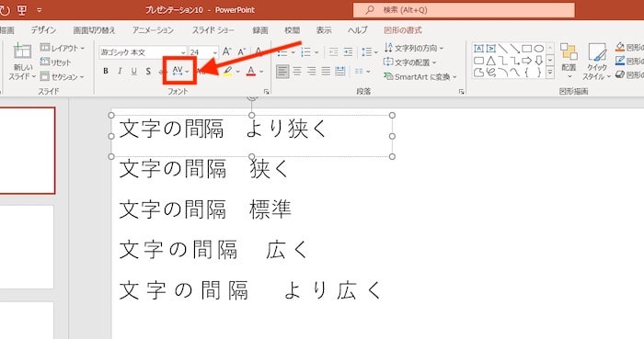Open 文字の配置 text alignment dropdown

coord(410,62)
